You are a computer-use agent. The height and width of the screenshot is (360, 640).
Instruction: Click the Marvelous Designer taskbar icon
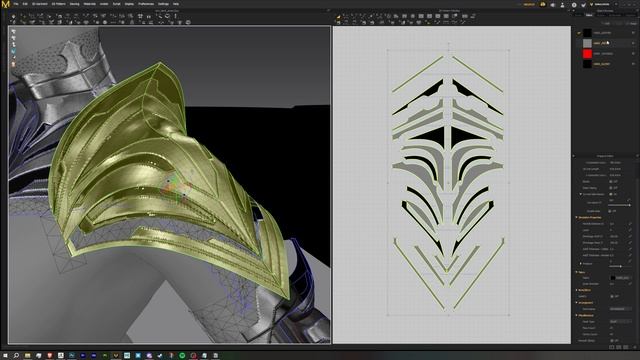point(116,356)
